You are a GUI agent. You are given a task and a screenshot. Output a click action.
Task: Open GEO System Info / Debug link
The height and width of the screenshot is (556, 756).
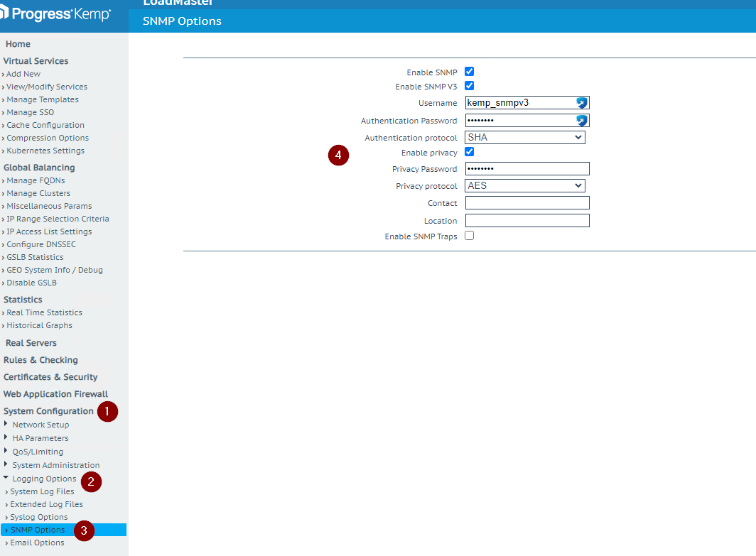pos(55,270)
